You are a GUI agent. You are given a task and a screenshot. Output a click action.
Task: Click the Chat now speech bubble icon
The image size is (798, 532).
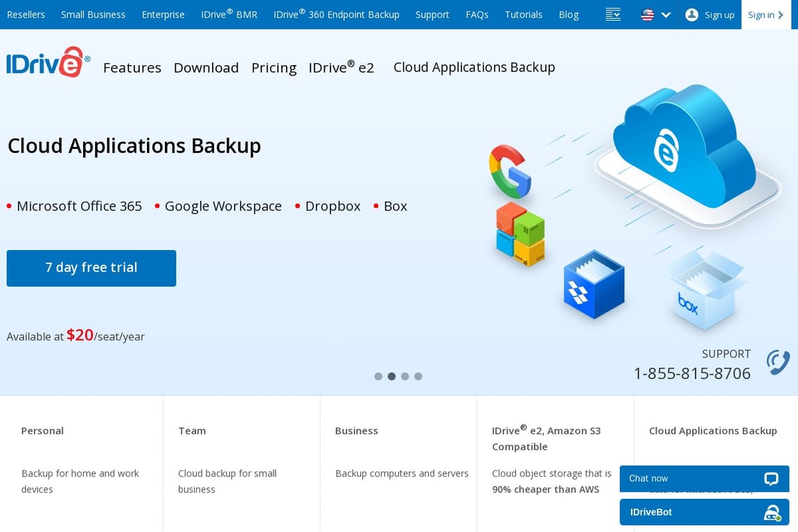pos(771,479)
